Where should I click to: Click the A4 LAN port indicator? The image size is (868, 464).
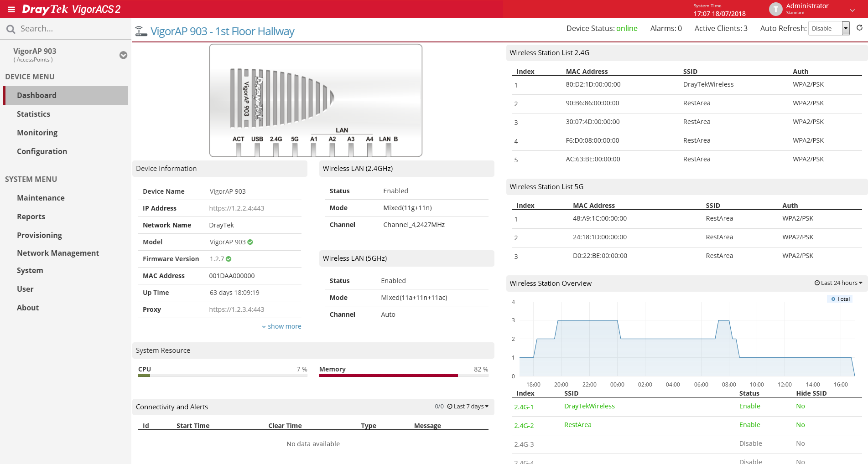[x=369, y=150]
